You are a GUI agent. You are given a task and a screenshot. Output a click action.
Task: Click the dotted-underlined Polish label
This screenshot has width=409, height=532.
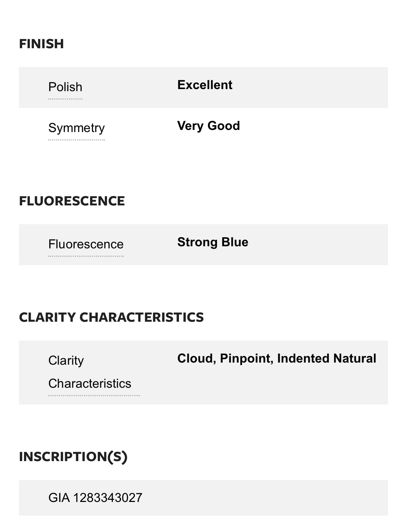(65, 87)
